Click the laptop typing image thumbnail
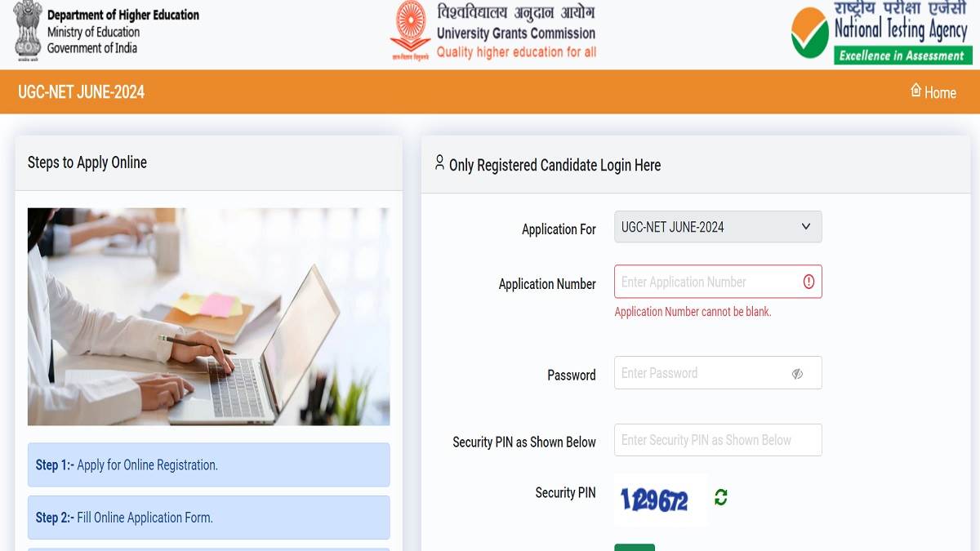Image resolution: width=980 pixels, height=551 pixels. click(208, 317)
